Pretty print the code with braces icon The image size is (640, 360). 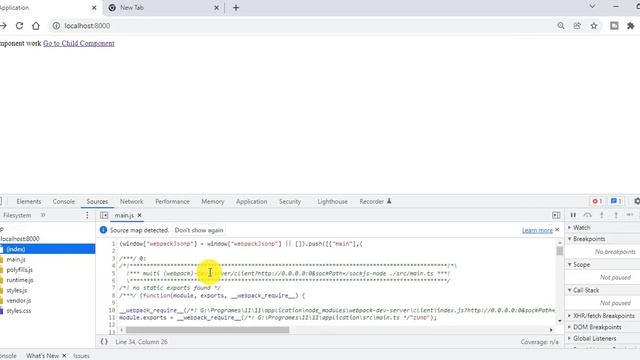(x=104, y=342)
